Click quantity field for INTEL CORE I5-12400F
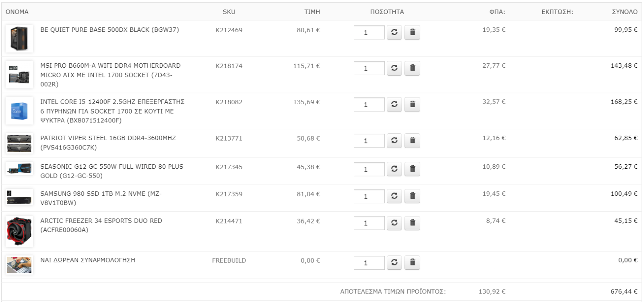 pyautogui.click(x=369, y=105)
